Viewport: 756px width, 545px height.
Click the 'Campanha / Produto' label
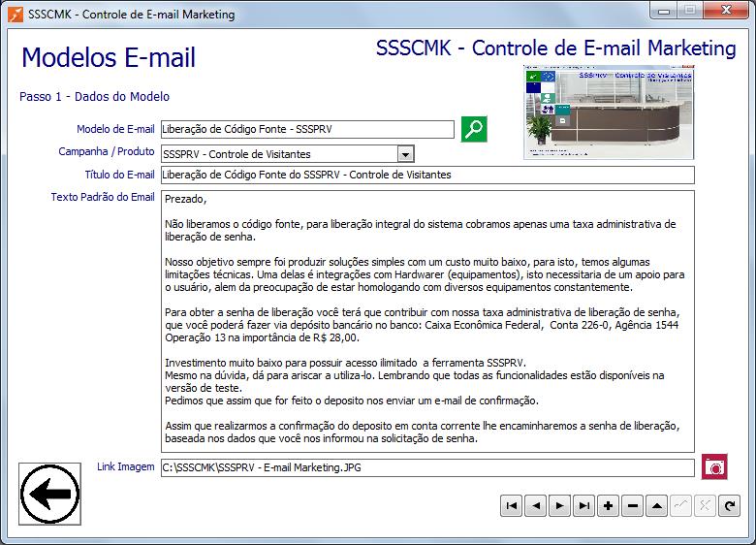pos(106,151)
